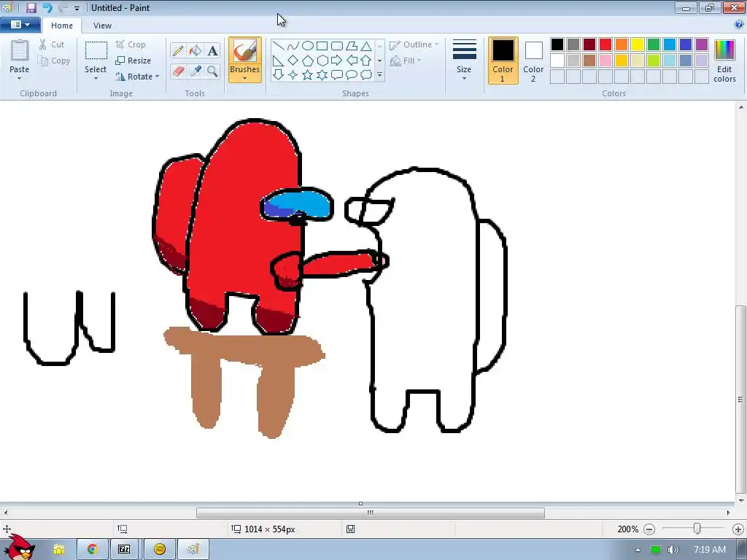The height and width of the screenshot is (560, 747).
Task: Pick the yellow color swatch
Action: tap(638, 44)
